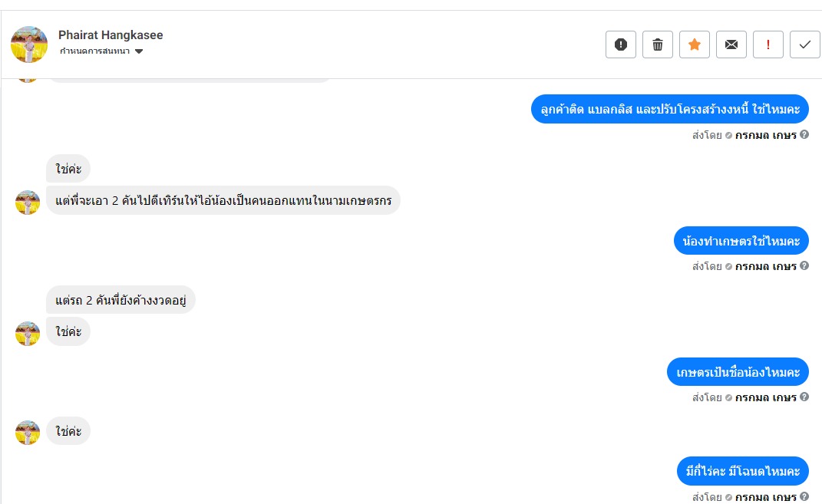Click help icon under เกษตรเป็นชื่อน้องไหมคะ message

coord(804,397)
